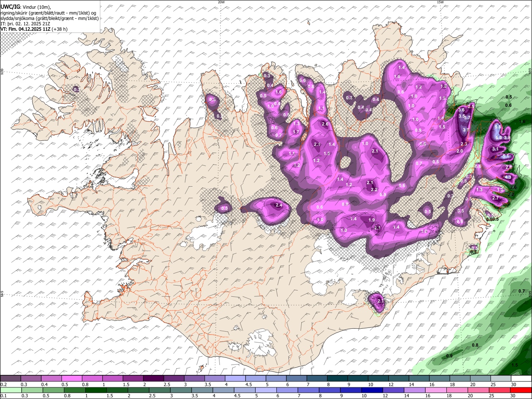The width and height of the screenshot is (532, 399).
Task: Click the violet 12 swatch in lower legend row
Action: point(394,390)
